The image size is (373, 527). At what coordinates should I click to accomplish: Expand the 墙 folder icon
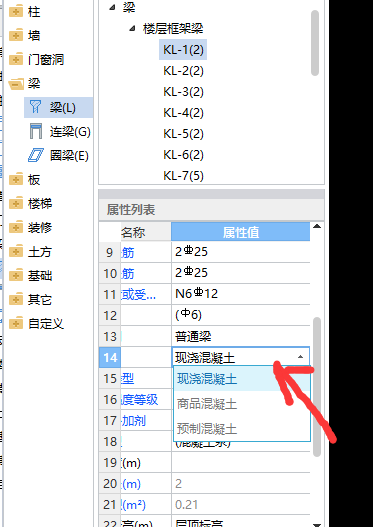tap(16, 36)
